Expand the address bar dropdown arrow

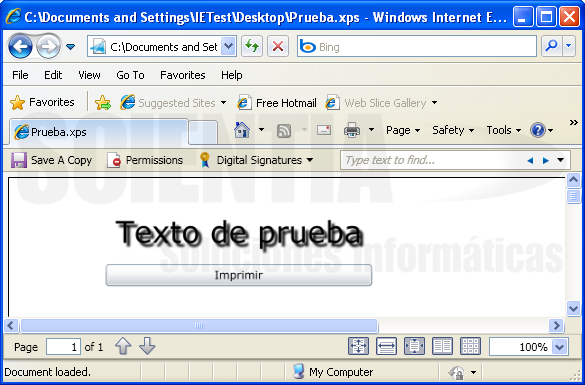click(228, 47)
